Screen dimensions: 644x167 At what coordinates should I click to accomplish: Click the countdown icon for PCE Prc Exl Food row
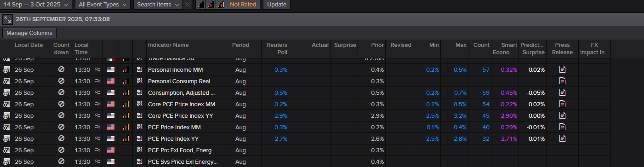tap(61, 150)
